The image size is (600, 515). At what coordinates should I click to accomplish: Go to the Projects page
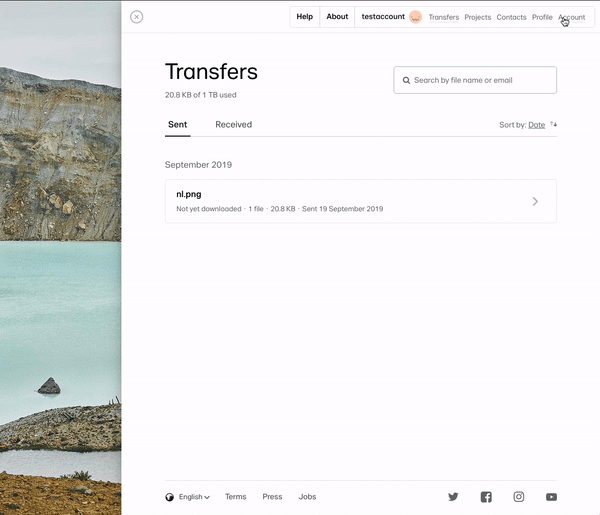click(x=477, y=17)
